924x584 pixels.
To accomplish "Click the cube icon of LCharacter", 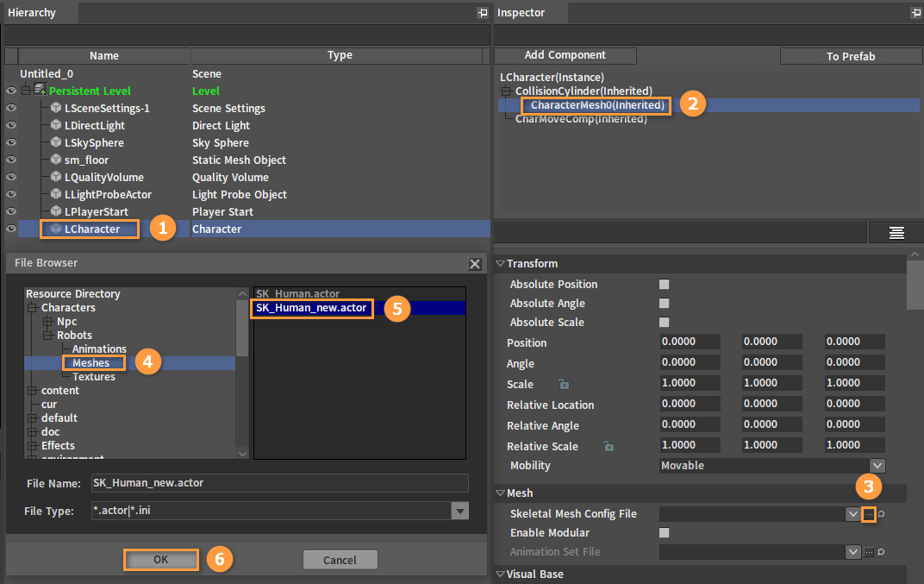I will [56, 229].
